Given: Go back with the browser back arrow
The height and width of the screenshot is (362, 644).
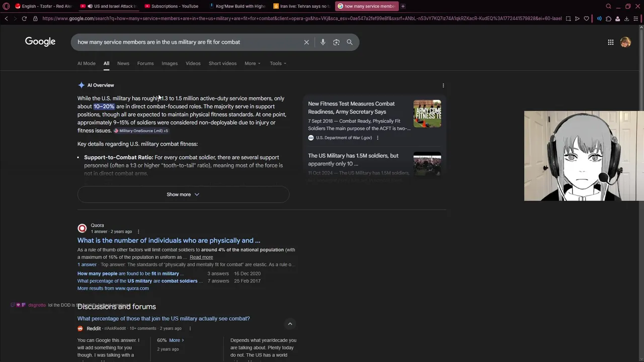Looking at the screenshot, I should [6, 19].
